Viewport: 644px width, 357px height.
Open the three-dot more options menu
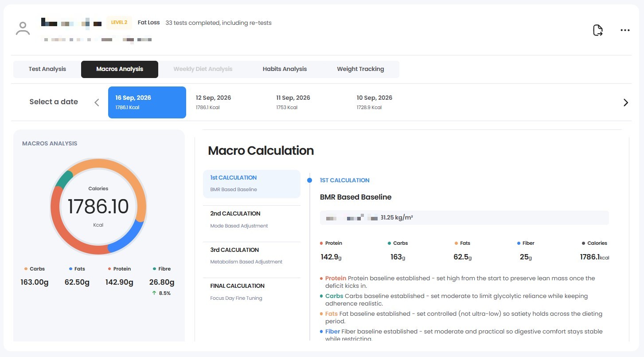(625, 30)
